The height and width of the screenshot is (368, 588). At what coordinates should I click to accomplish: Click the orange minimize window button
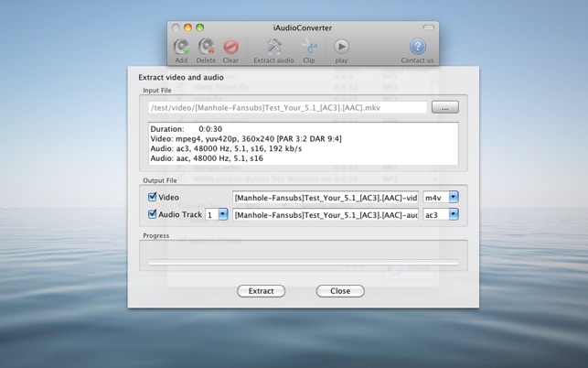[187, 27]
